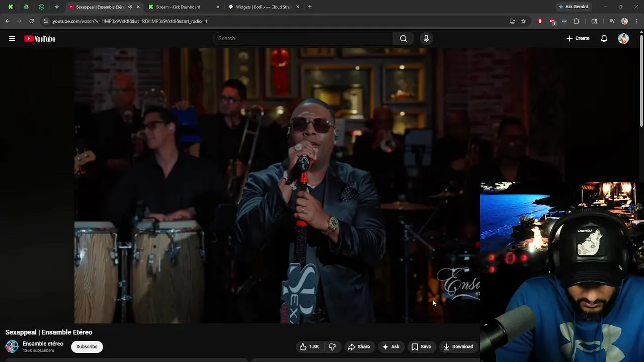Switch to the pinned Gemini tab
The width and height of the screenshot is (644, 362).
56,7
